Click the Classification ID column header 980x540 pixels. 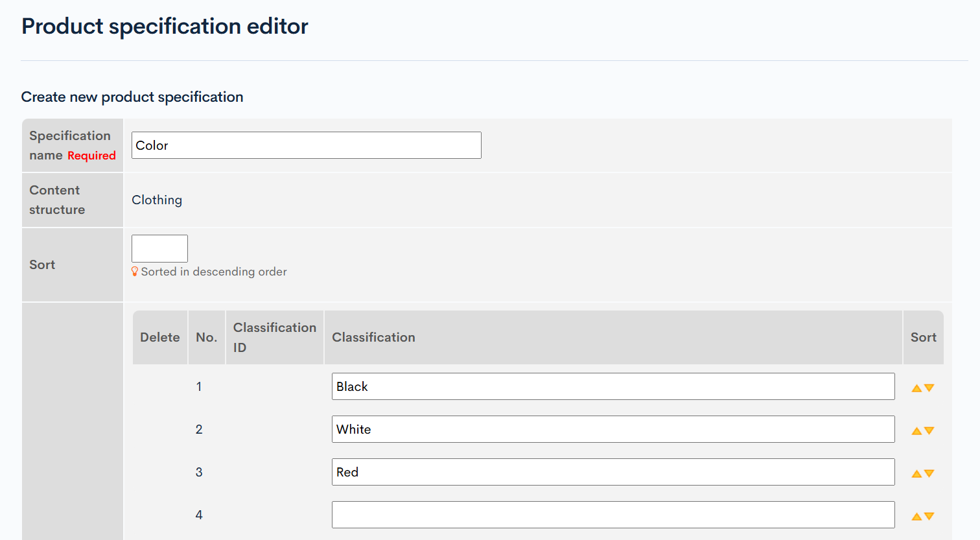click(x=275, y=337)
